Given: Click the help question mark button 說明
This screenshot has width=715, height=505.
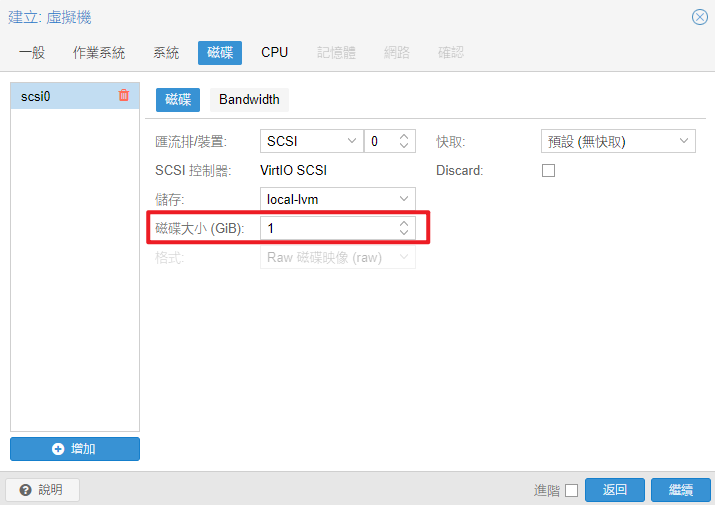Looking at the screenshot, I should tap(42, 490).
